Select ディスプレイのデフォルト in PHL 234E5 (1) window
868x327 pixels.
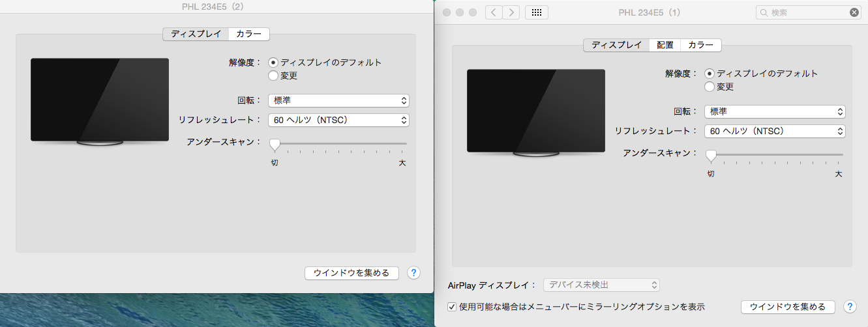(761, 74)
